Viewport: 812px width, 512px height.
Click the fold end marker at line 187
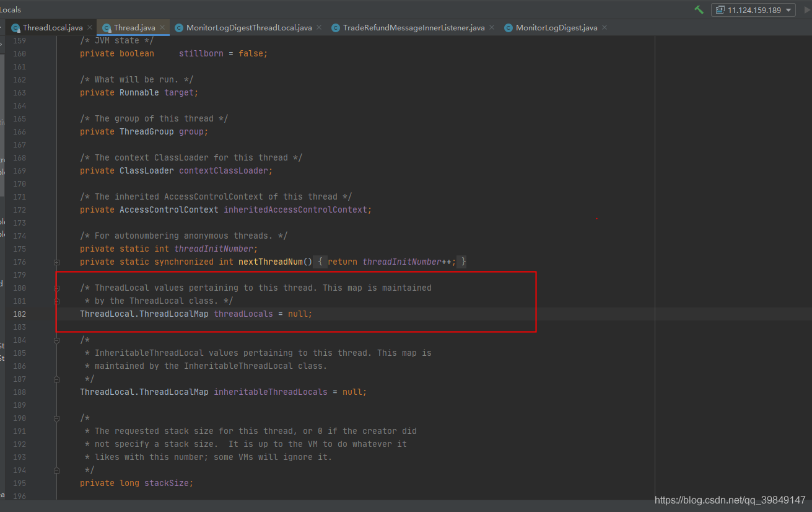tap(56, 379)
